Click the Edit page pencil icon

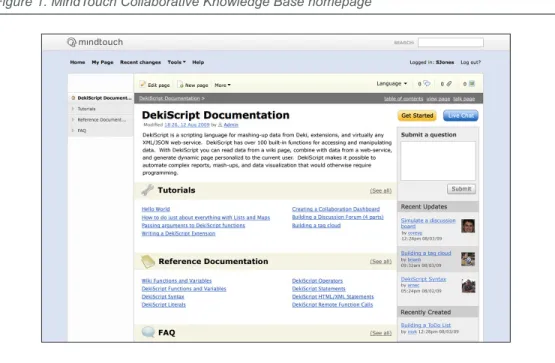pyautogui.click(x=143, y=84)
